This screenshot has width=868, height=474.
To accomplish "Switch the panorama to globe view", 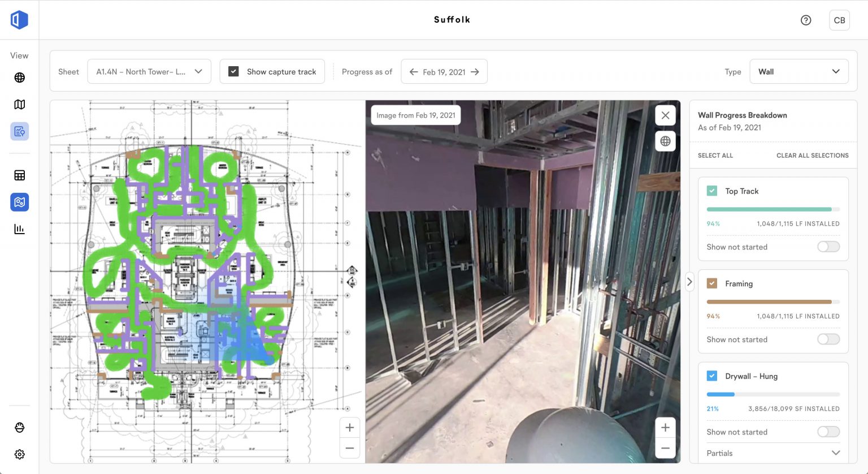I will pyautogui.click(x=665, y=141).
